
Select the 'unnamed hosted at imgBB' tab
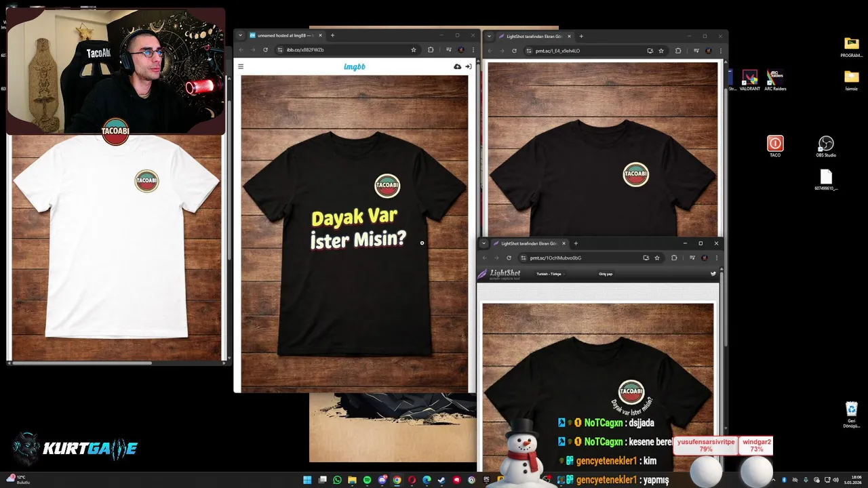[x=285, y=35]
